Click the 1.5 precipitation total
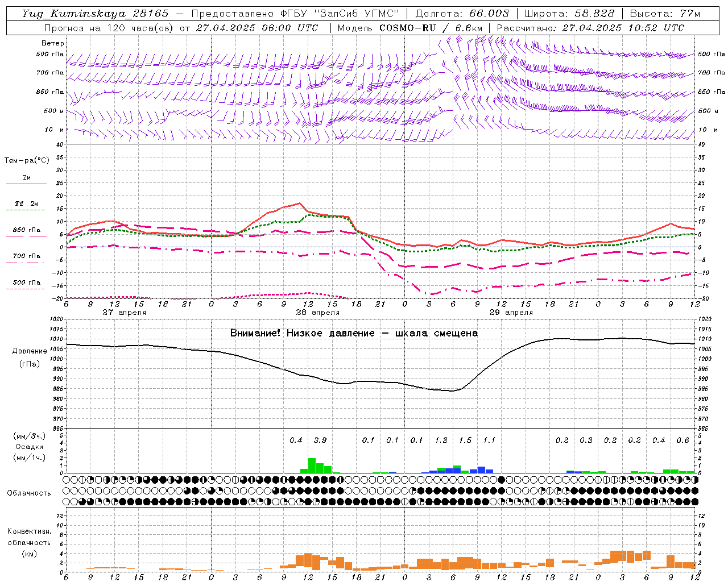728x582 pixels. click(x=465, y=440)
